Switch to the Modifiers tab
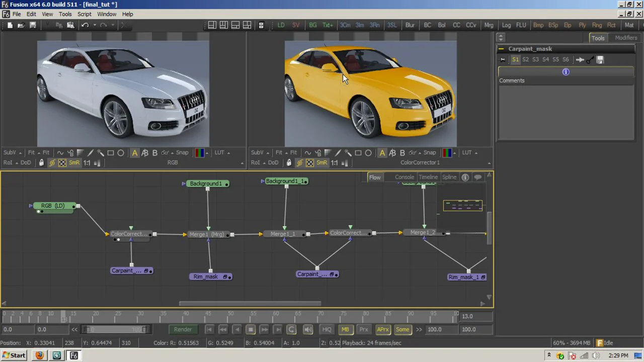This screenshot has width=644, height=362. tap(626, 38)
